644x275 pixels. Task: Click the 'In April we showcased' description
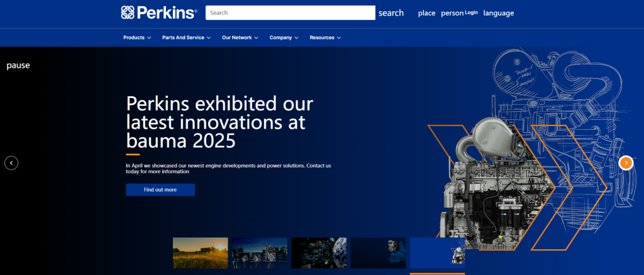click(228, 169)
